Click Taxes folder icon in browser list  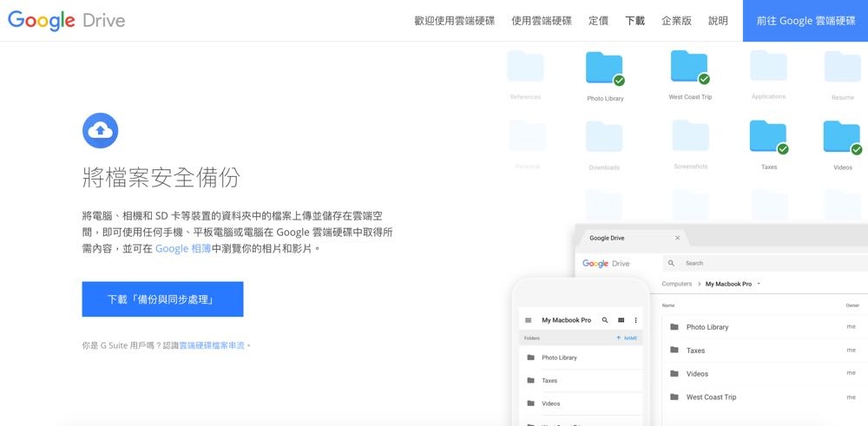point(674,350)
